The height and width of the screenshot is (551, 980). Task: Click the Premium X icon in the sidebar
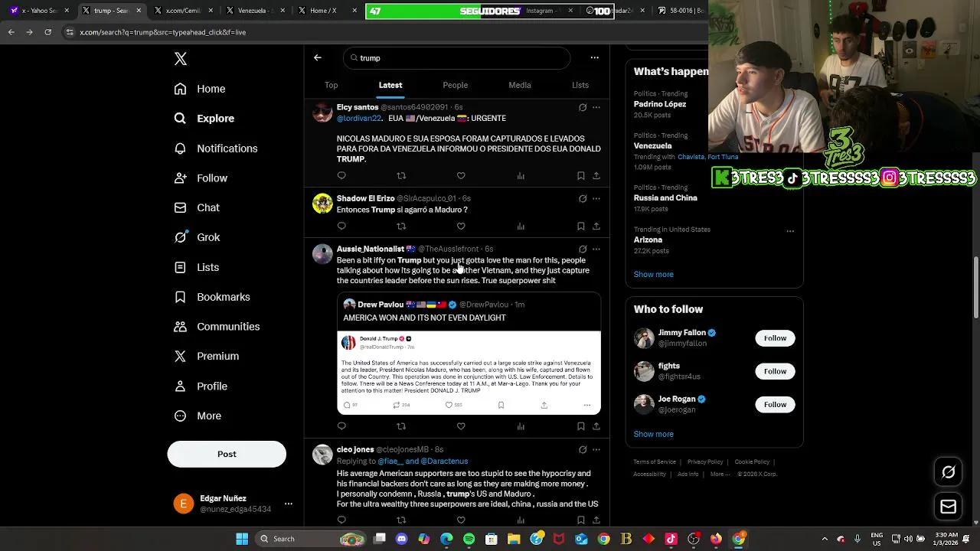point(180,357)
